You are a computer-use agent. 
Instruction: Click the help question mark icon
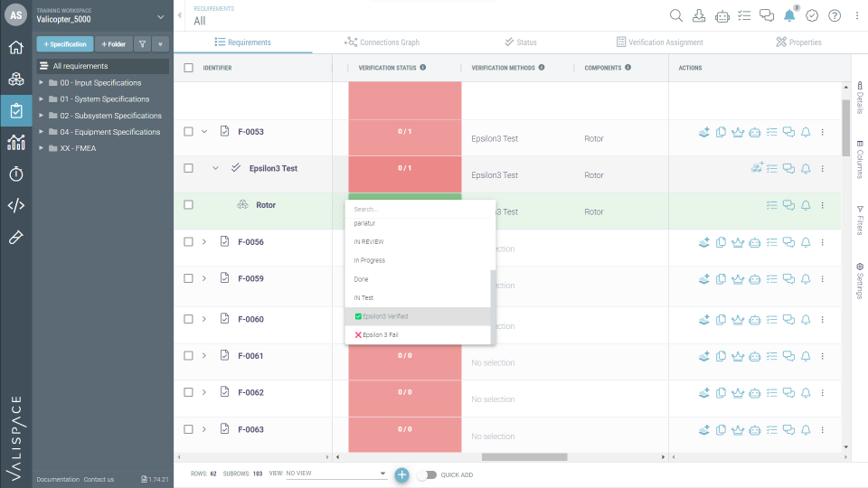tap(835, 15)
